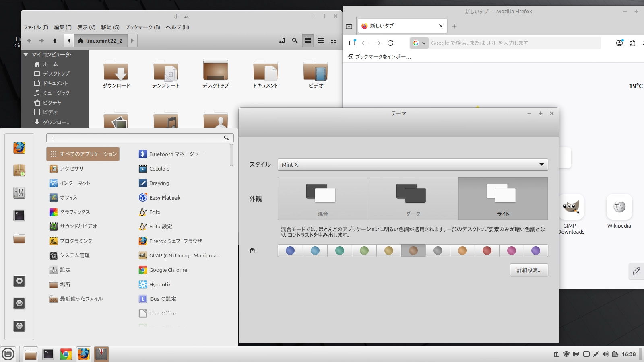
Task: Open the Wikipedia shortcut in Firefox
Action: point(619,212)
